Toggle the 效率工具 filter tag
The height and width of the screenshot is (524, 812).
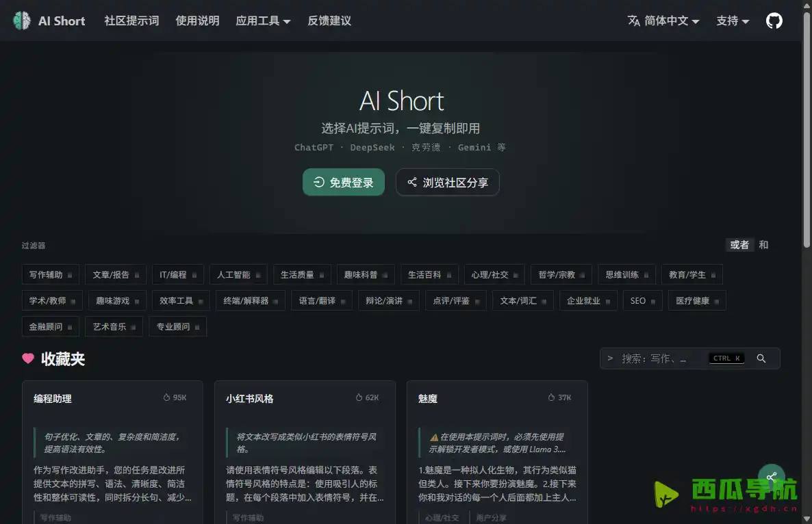pos(181,300)
